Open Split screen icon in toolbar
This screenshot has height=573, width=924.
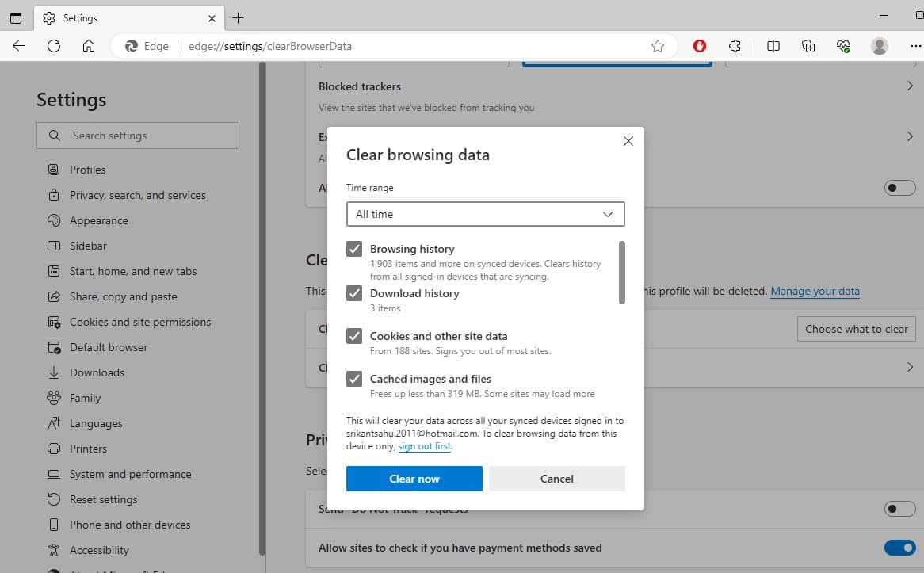773,46
